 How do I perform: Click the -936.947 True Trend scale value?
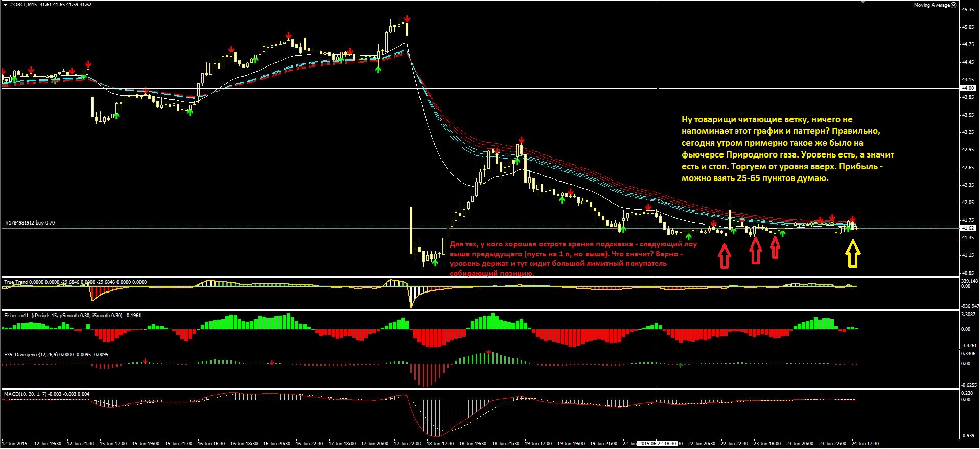click(x=969, y=306)
